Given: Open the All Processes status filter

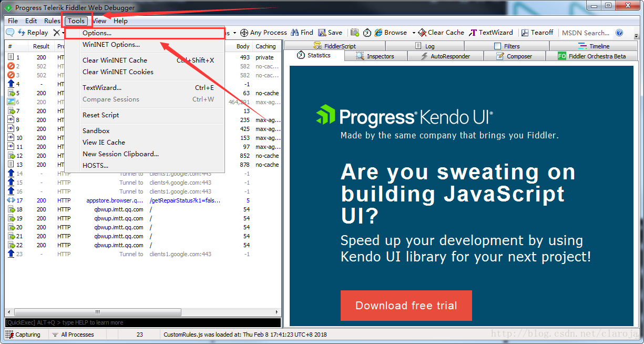Looking at the screenshot, I should 73,335.
